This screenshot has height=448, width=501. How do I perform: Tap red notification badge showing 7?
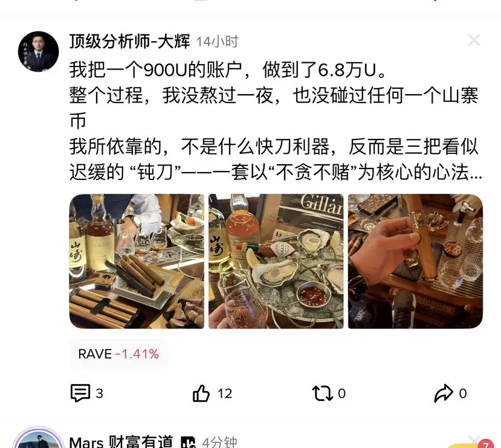point(486,444)
